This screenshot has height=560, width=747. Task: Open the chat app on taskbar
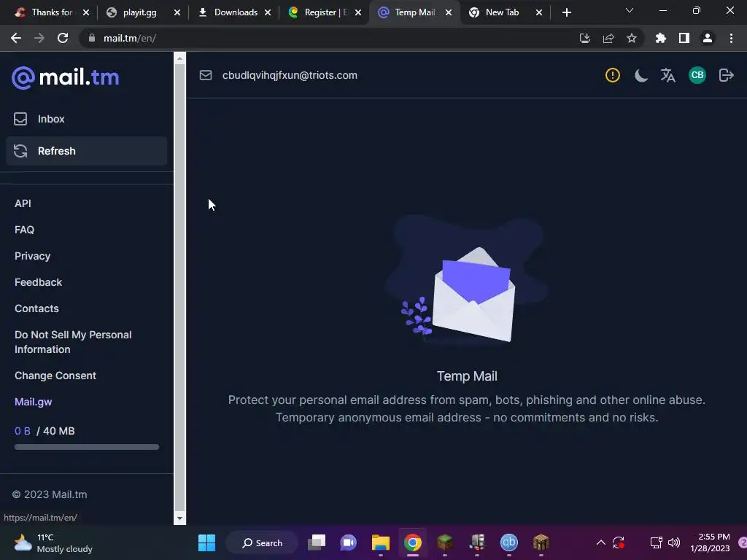[x=348, y=542]
